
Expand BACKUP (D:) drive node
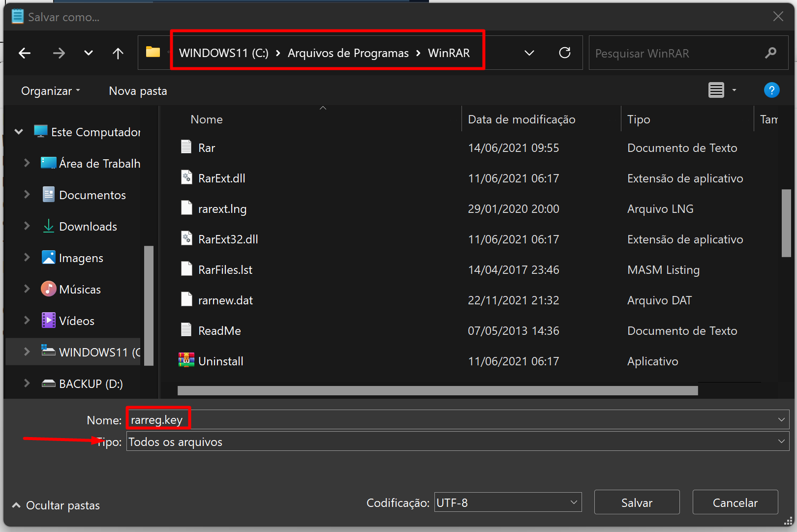pos(27,383)
